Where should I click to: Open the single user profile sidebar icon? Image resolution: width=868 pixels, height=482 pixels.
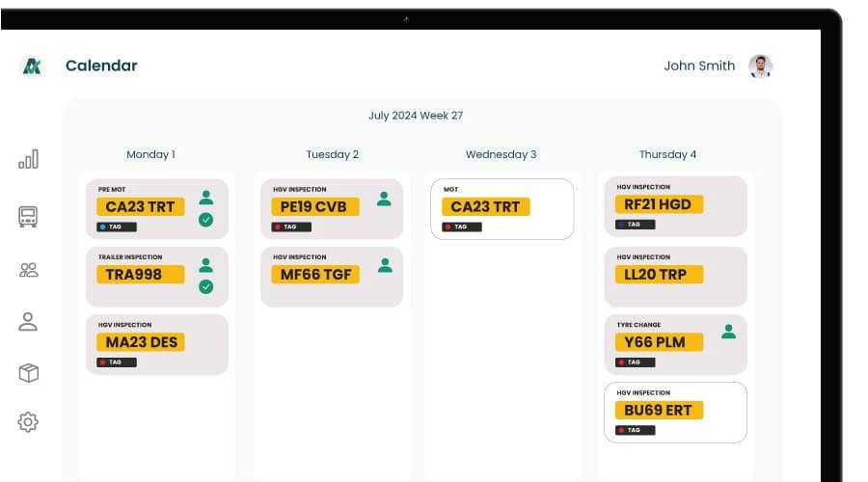click(x=28, y=322)
